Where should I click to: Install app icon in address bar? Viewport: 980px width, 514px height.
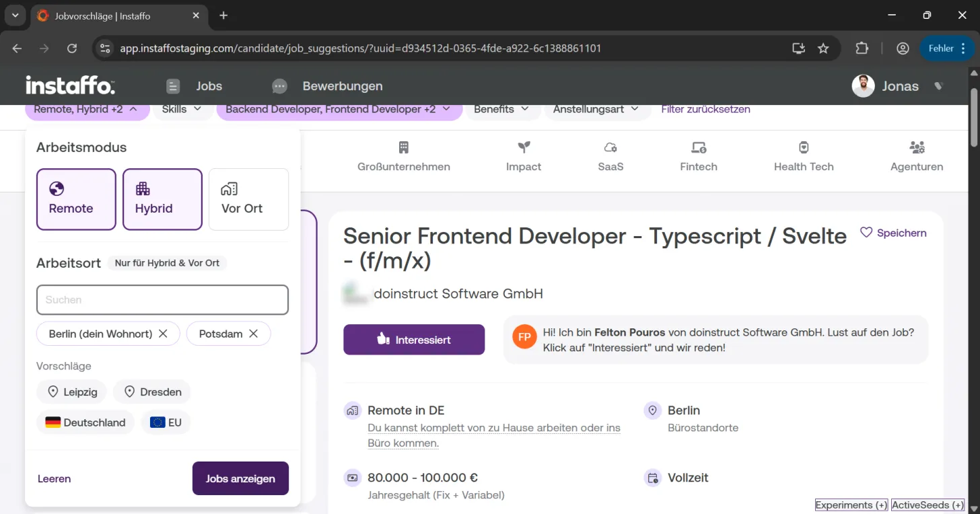pos(798,48)
